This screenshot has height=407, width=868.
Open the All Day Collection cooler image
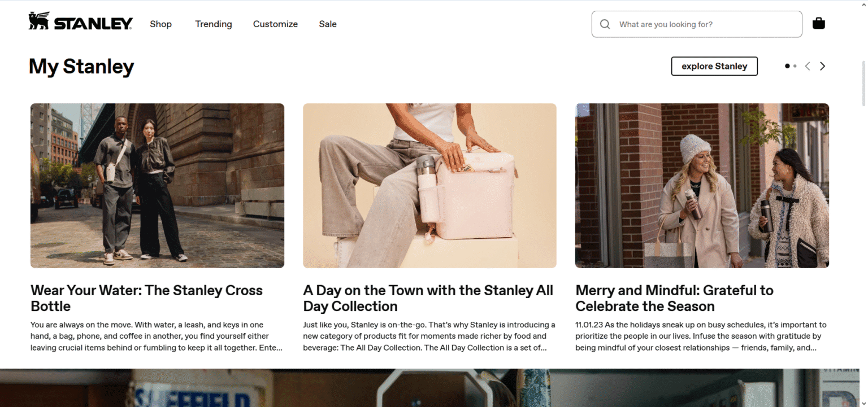[429, 185]
